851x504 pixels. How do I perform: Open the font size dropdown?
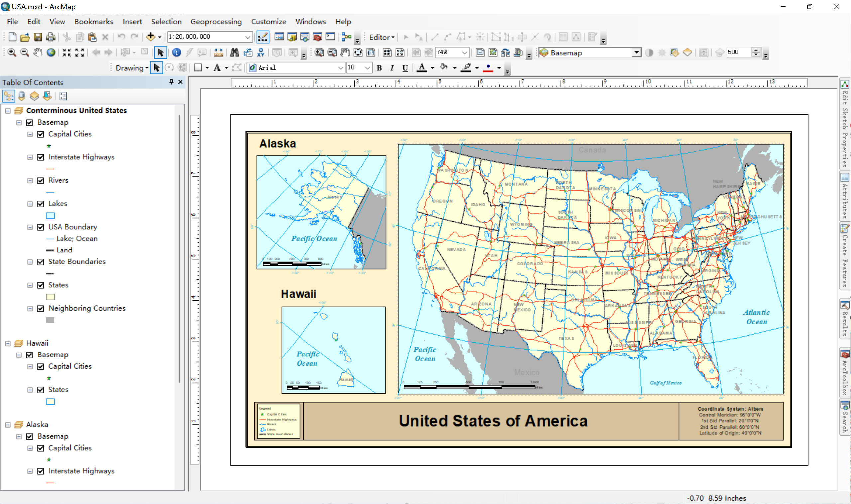(x=367, y=68)
